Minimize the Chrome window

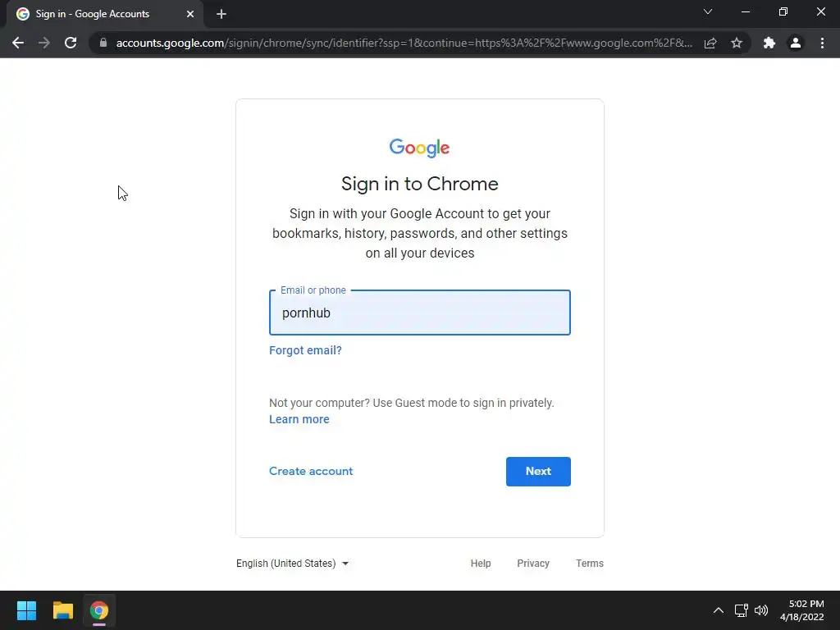[745, 11]
